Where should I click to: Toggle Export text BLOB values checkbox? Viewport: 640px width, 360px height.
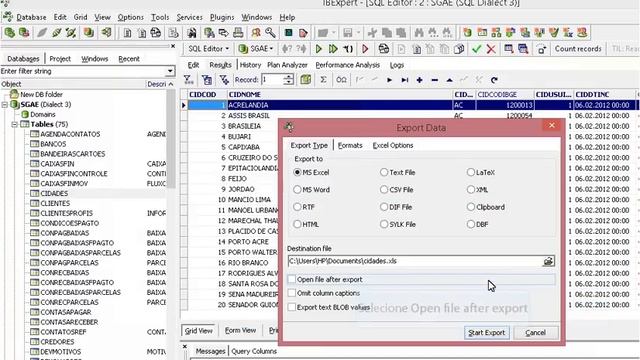(291, 307)
